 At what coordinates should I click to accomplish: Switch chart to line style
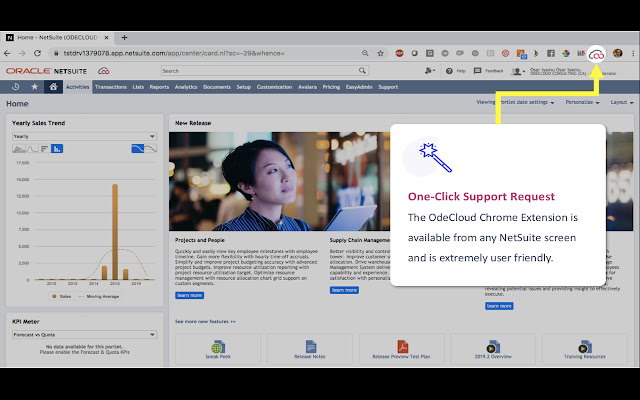point(32,149)
